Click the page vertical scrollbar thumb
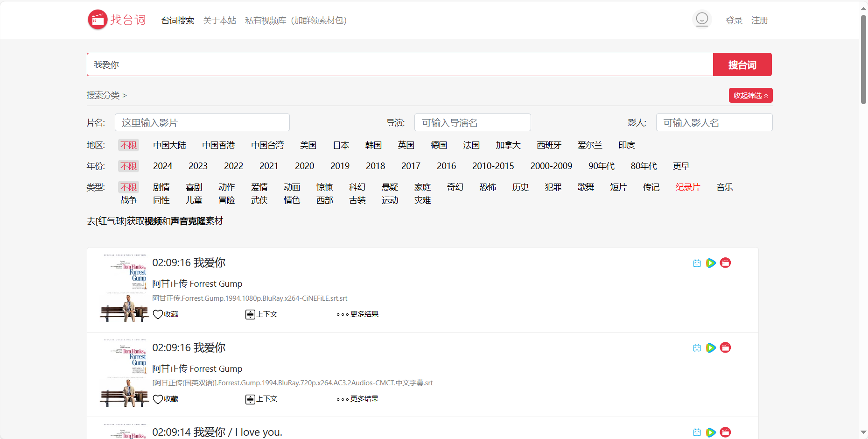The height and width of the screenshot is (439, 868). click(x=863, y=60)
